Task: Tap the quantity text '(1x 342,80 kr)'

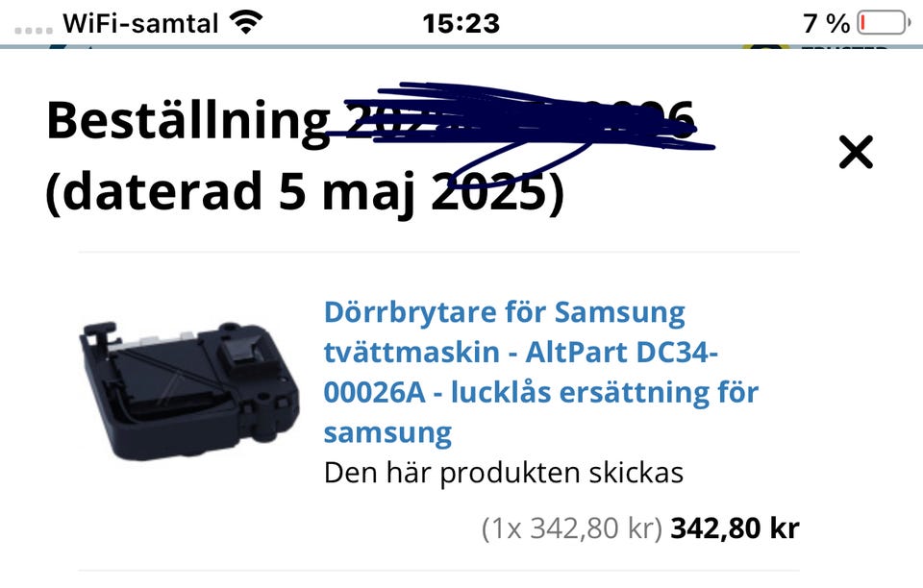Action: 572,528
